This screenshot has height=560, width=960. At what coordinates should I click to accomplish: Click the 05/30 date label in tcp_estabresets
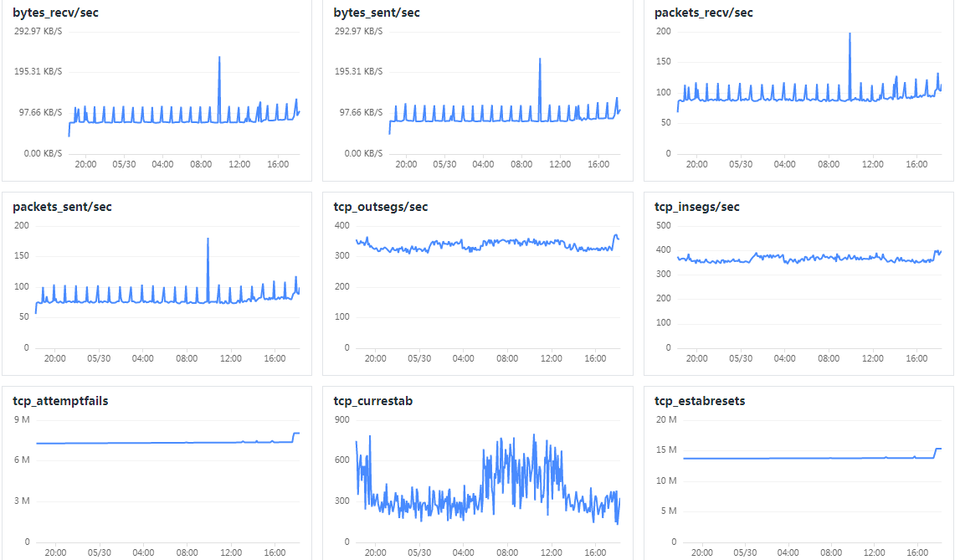pos(745,552)
